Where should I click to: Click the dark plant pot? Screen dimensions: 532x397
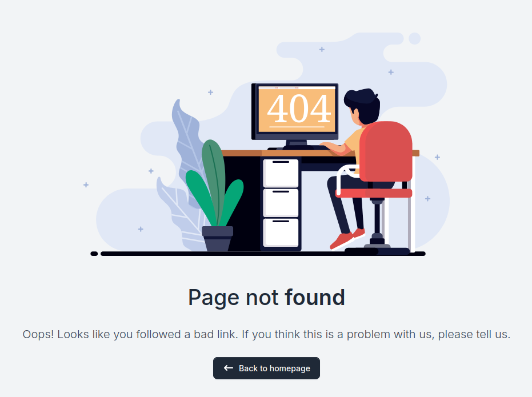tap(218, 239)
